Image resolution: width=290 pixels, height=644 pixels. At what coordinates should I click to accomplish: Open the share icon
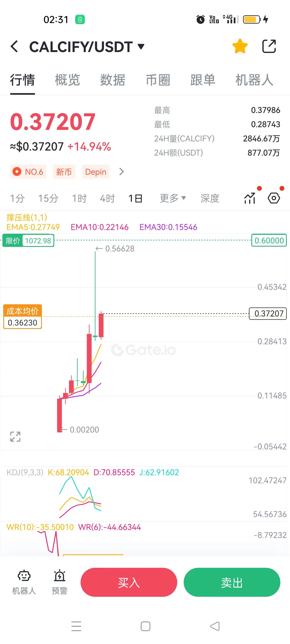click(269, 46)
